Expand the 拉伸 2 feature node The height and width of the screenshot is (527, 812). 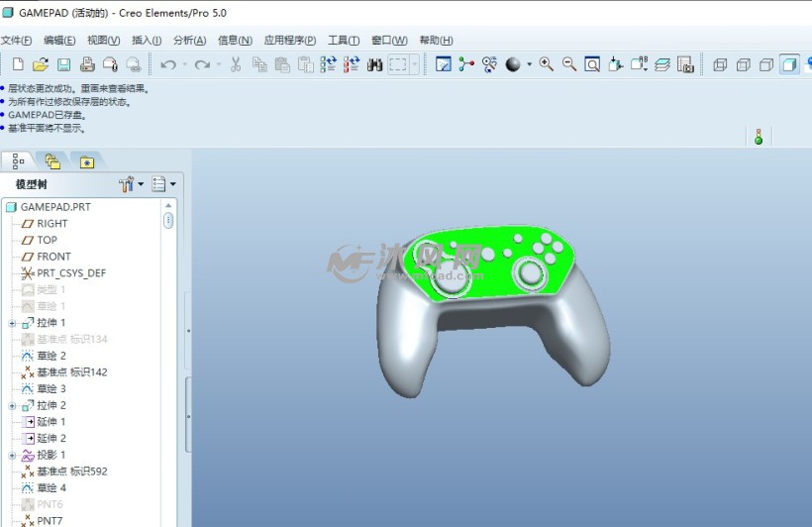[x=12, y=406]
